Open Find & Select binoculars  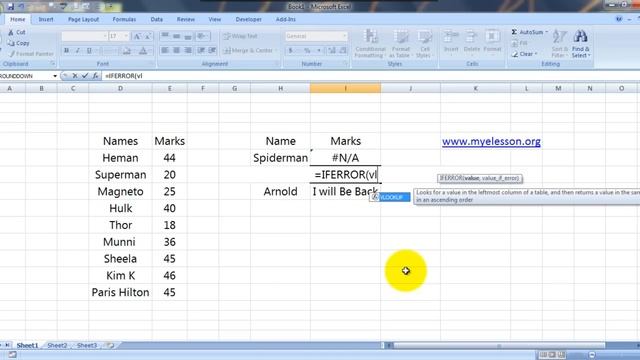pos(581,44)
